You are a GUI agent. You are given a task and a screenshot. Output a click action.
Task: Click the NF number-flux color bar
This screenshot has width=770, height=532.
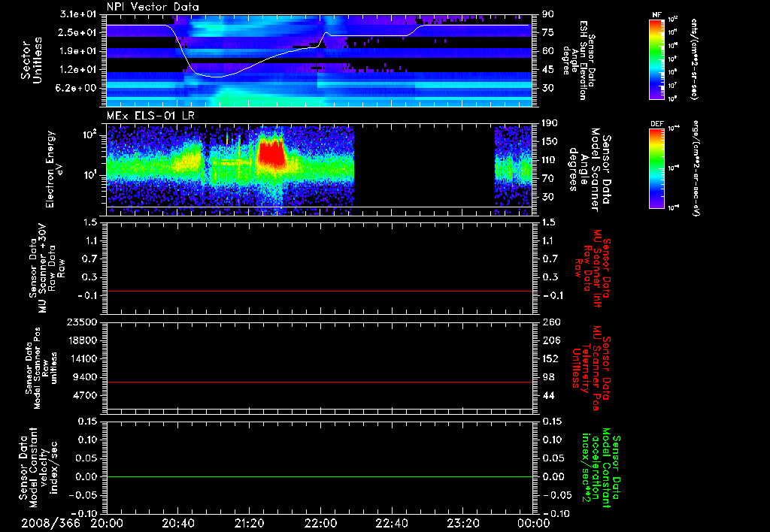[657, 59]
